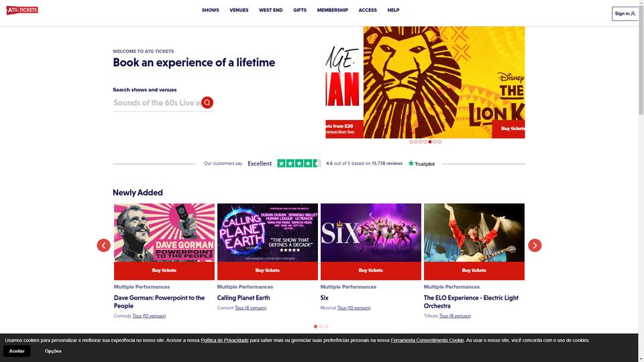Click the ATG Tickets logo
This screenshot has width=644, height=362.
pos(22,10)
